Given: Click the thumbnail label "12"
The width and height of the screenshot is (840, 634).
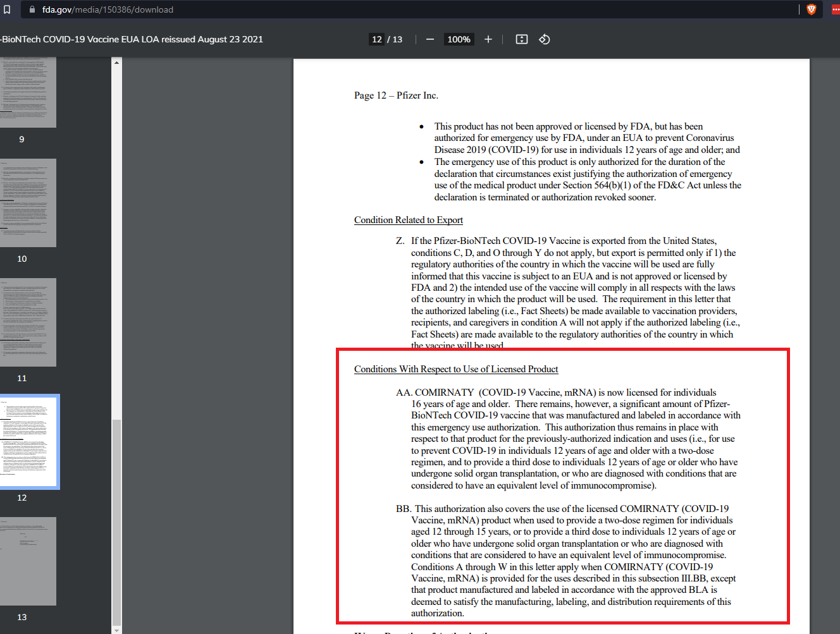Looking at the screenshot, I should pyautogui.click(x=22, y=497).
